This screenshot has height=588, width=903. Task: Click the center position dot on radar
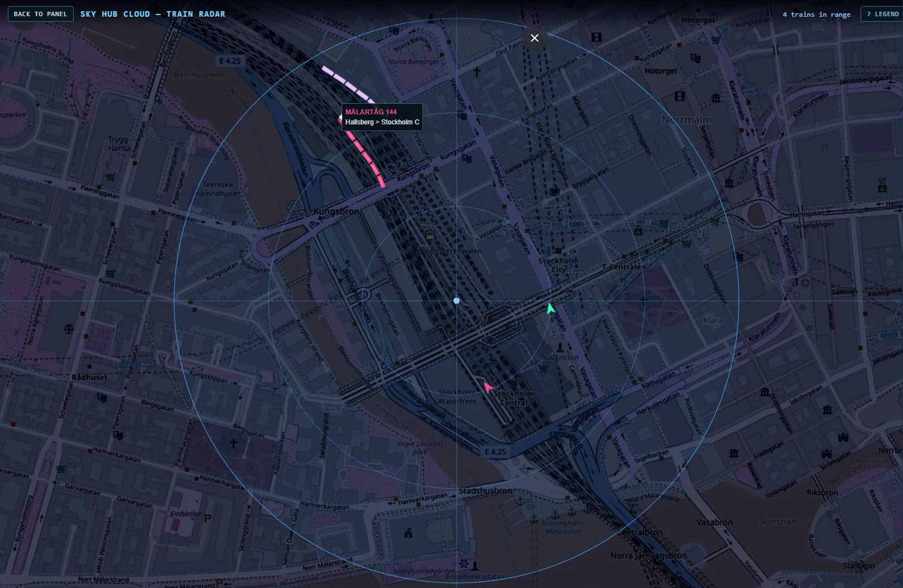pos(457,301)
